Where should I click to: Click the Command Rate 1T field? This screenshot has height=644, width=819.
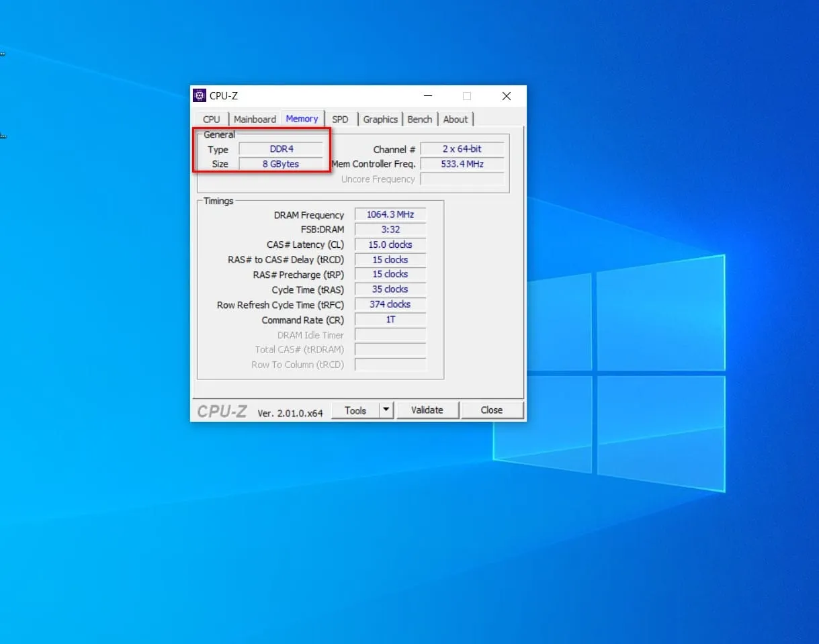click(x=390, y=320)
